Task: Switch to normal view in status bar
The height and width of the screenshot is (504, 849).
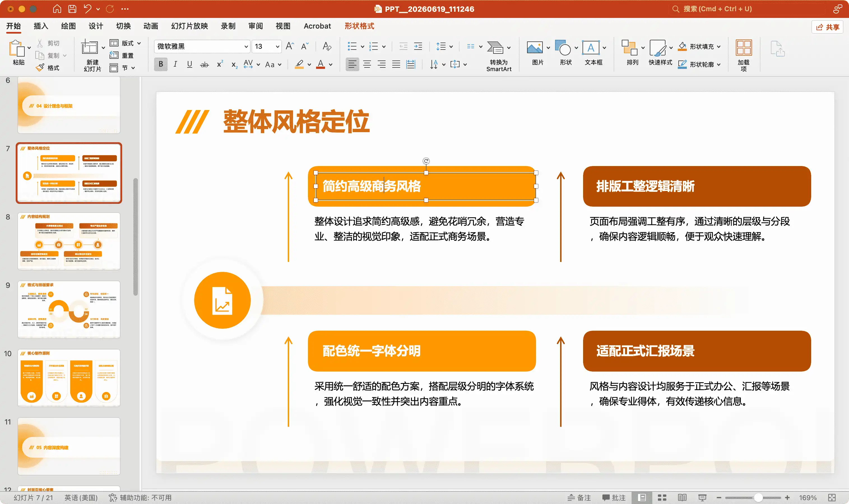Action: click(642, 498)
